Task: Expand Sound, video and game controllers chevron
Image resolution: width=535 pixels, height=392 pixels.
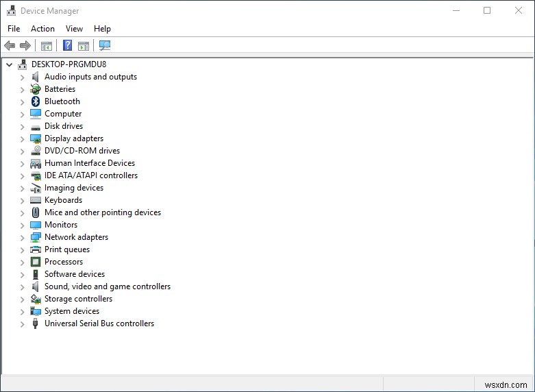Action: [22, 287]
